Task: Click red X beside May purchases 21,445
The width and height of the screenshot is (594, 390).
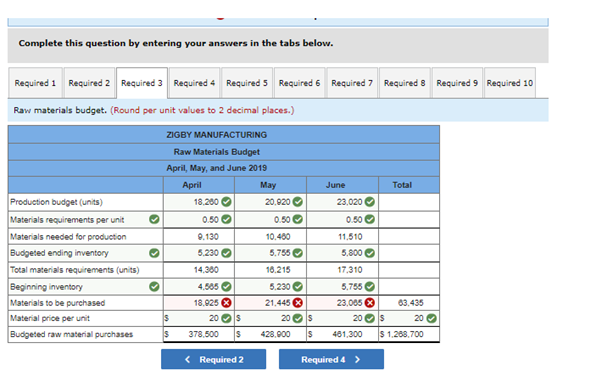Action: 298,303
